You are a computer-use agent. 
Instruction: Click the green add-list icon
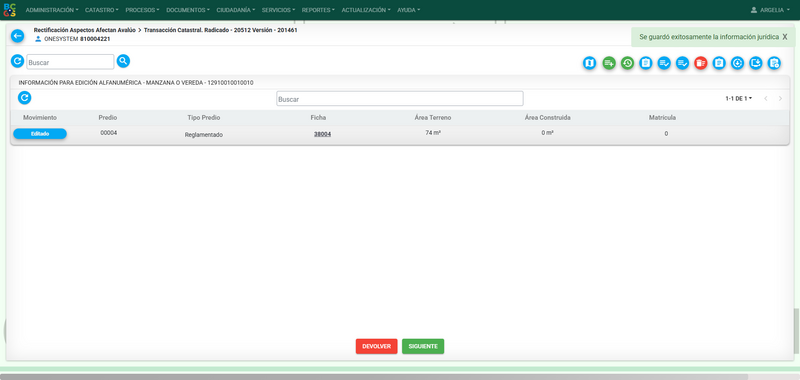point(609,63)
